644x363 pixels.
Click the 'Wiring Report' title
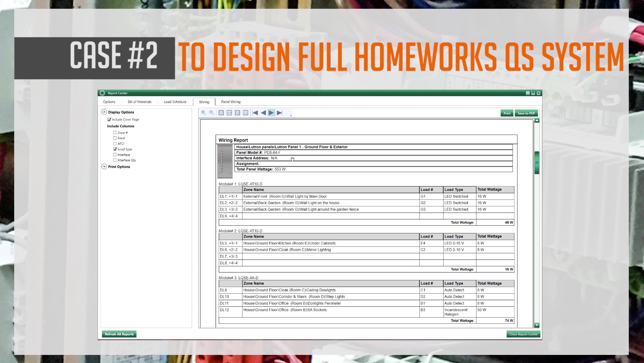pos(233,140)
